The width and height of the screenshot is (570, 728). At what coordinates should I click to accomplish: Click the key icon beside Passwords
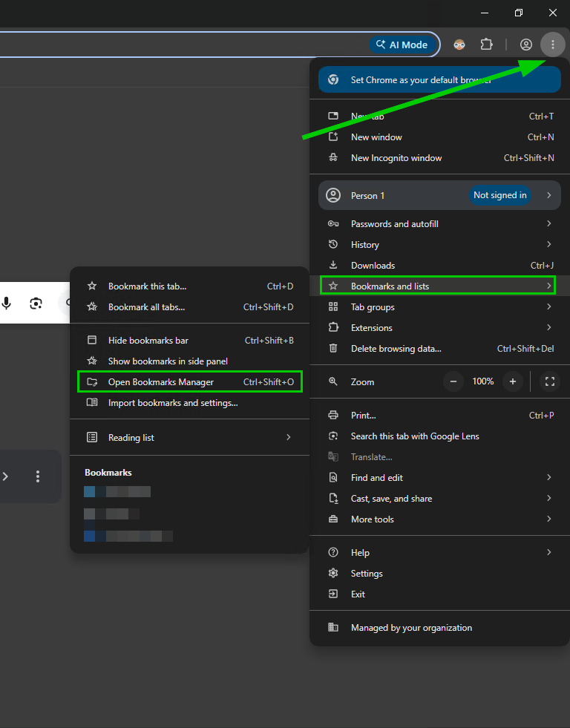click(333, 223)
